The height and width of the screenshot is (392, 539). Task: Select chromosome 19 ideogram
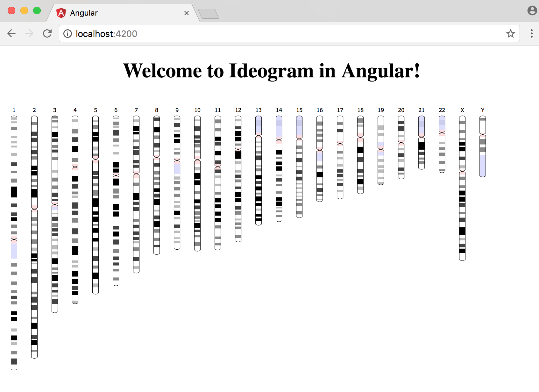(381, 150)
